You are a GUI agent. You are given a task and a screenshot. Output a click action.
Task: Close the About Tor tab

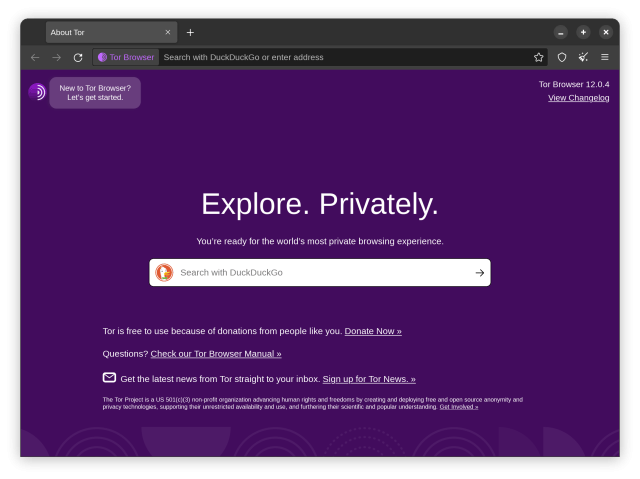click(168, 32)
